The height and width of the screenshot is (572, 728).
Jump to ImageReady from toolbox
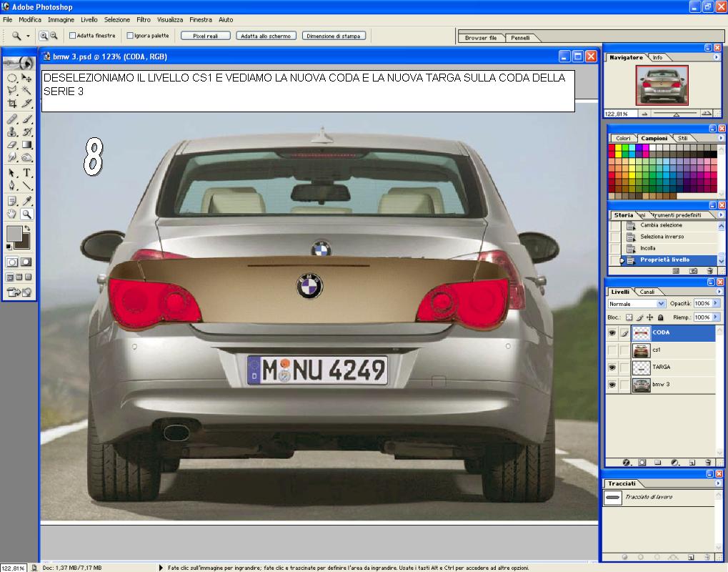click(x=19, y=292)
